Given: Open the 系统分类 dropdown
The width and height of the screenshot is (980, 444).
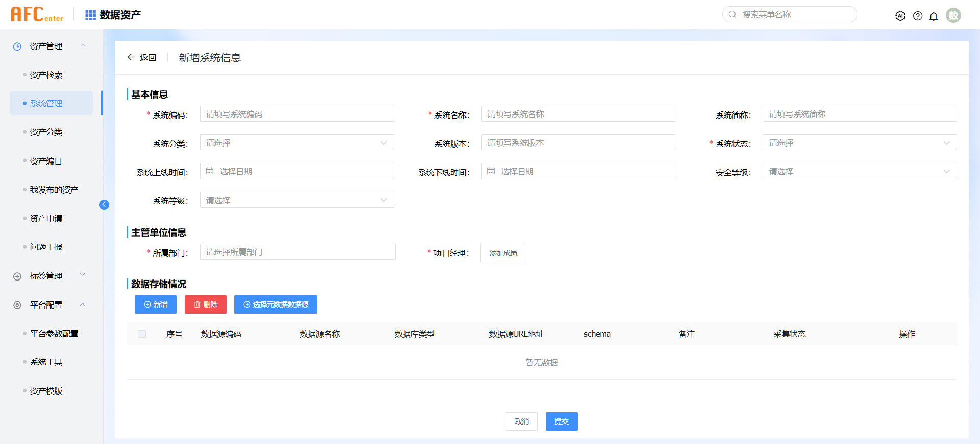Looking at the screenshot, I should [x=297, y=143].
